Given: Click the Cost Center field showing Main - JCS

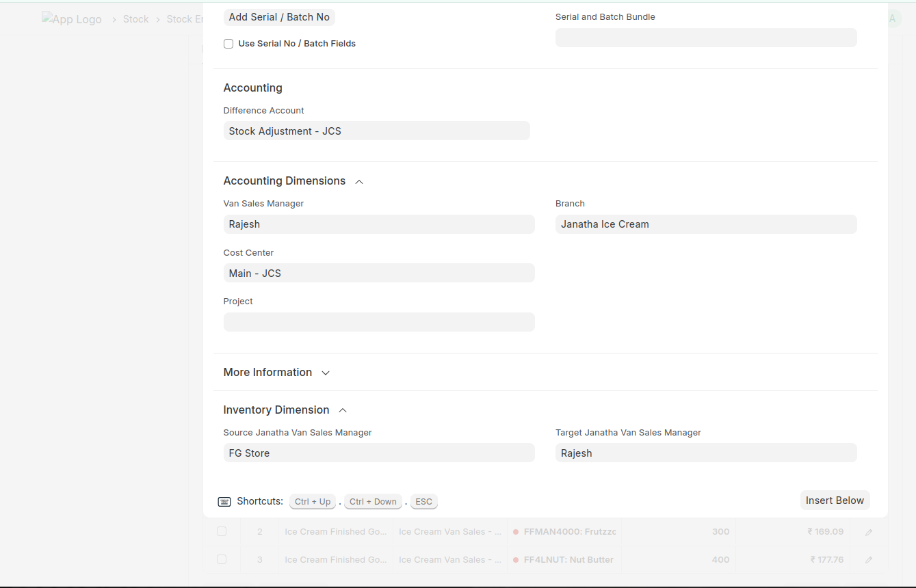Looking at the screenshot, I should coord(378,273).
